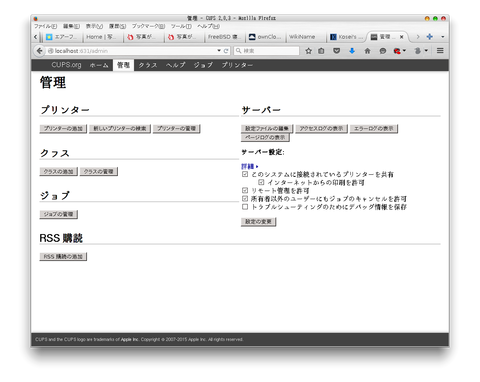
Task: Click the reload icon in address bar
Action: (x=226, y=51)
